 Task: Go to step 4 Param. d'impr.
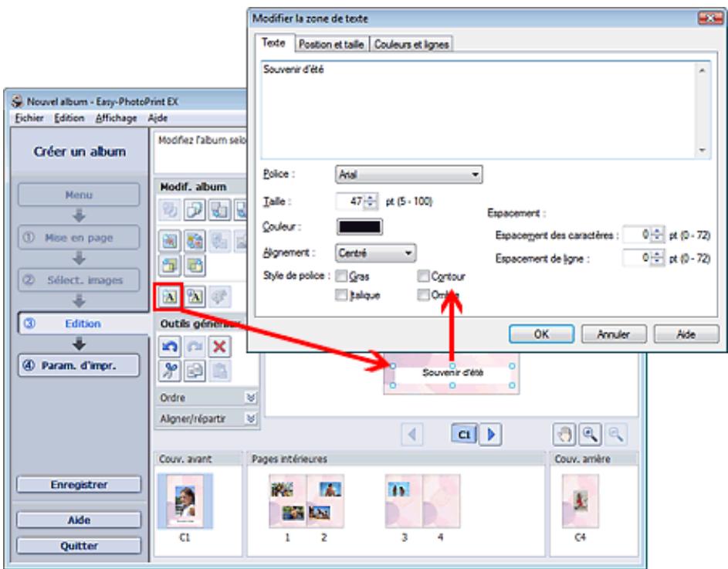[79, 365]
